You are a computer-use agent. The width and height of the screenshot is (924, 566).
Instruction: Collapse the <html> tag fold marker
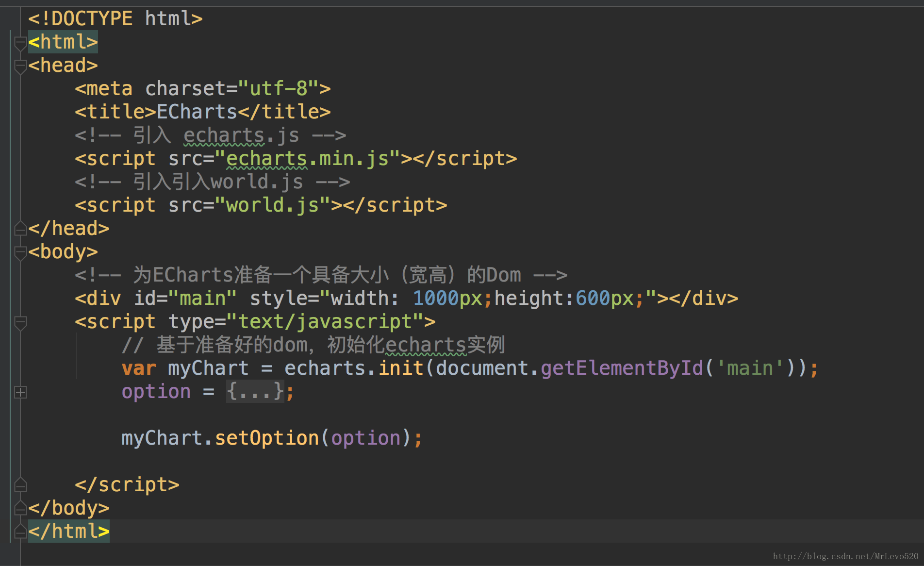20,43
